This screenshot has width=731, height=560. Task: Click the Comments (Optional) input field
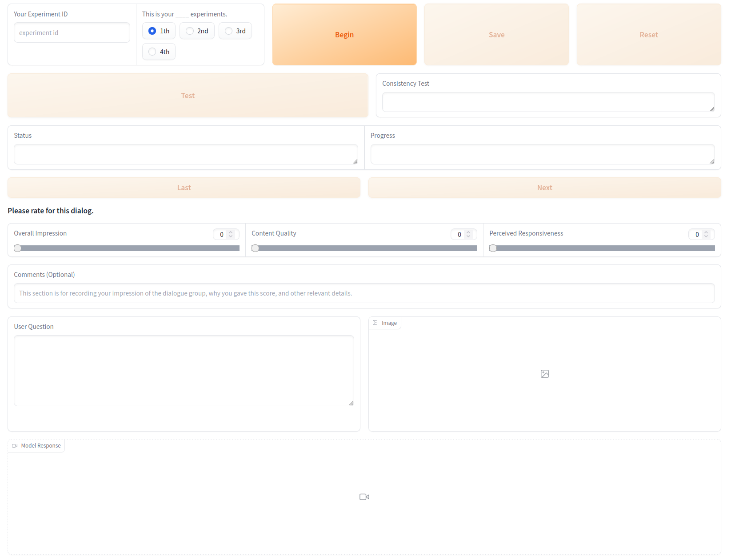click(x=364, y=293)
